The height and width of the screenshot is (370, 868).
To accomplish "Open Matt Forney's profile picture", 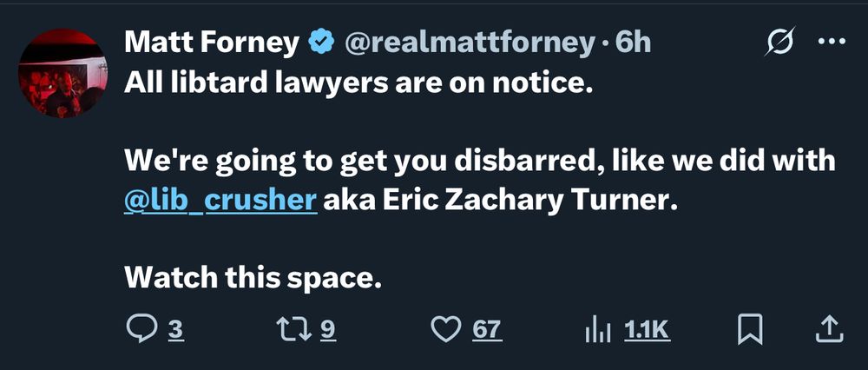I will 62,73.
